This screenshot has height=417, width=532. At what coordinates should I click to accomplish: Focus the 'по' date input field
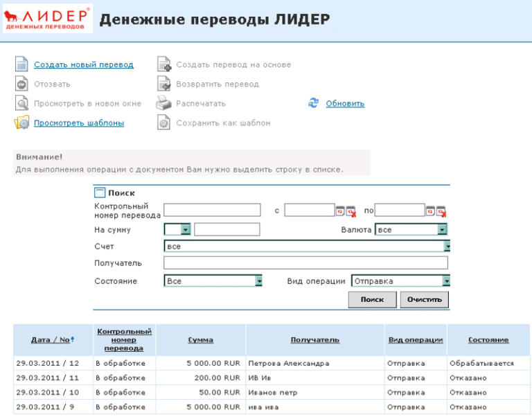point(400,210)
